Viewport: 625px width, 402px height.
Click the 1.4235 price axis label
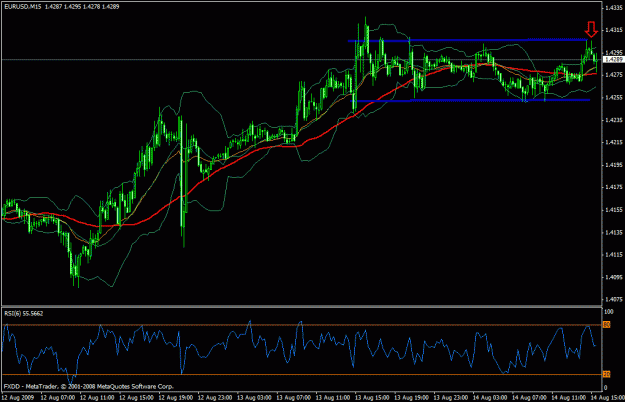(613, 120)
